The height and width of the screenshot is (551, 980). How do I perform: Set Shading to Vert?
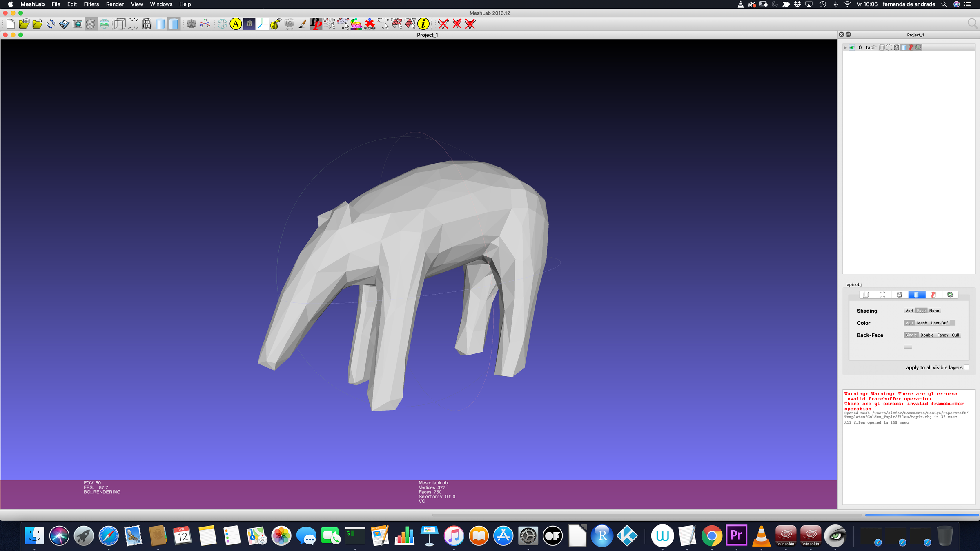909,311
